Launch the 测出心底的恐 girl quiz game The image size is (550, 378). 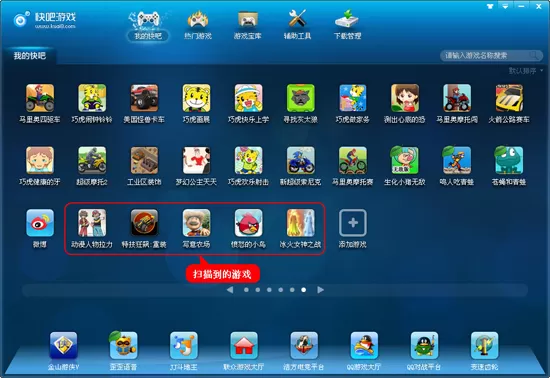click(405, 98)
